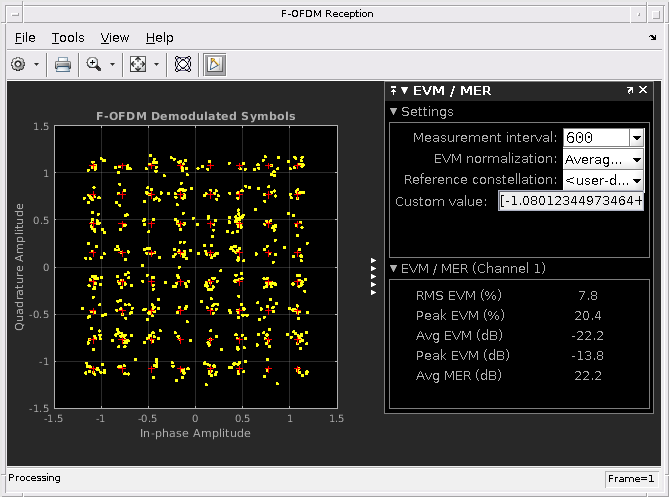The height and width of the screenshot is (497, 669).
Task: Collapse the Settings section
Action: click(x=393, y=112)
